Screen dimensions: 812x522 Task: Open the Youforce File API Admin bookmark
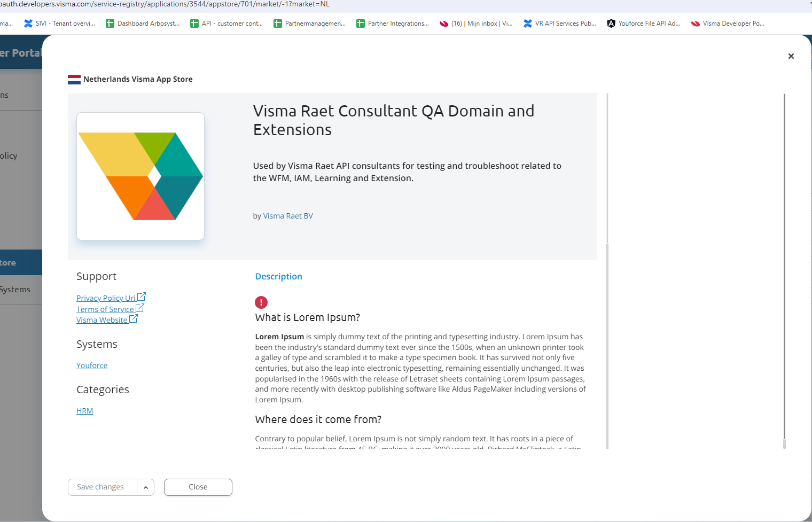643,23
